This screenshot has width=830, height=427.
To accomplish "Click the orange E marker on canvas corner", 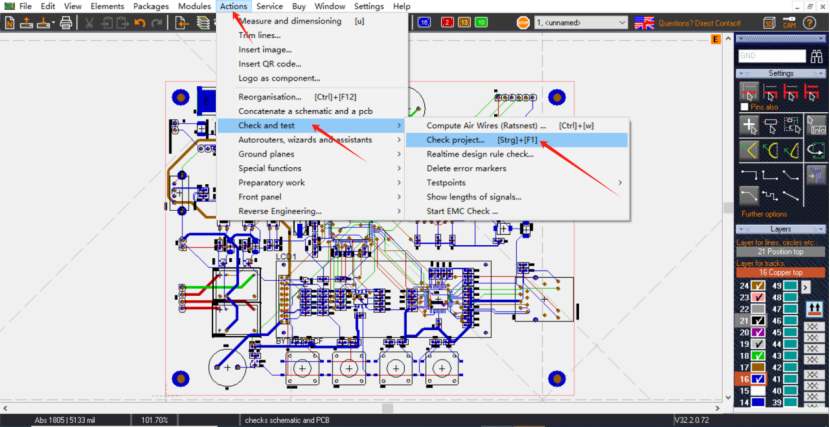I will click(x=716, y=39).
